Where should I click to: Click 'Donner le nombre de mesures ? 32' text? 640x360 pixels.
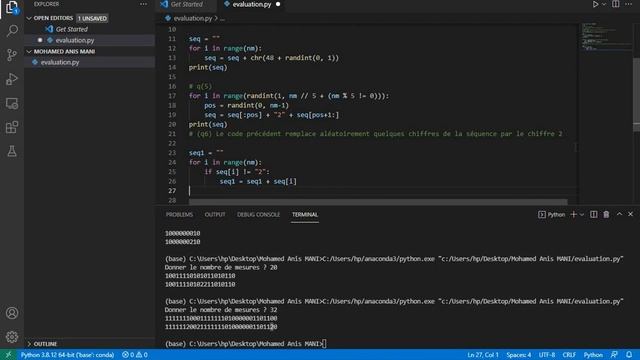(221, 310)
